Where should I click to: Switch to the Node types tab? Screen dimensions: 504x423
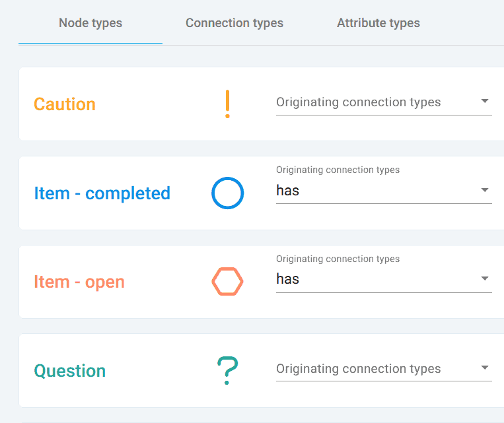pyautogui.click(x=90, y=23)
